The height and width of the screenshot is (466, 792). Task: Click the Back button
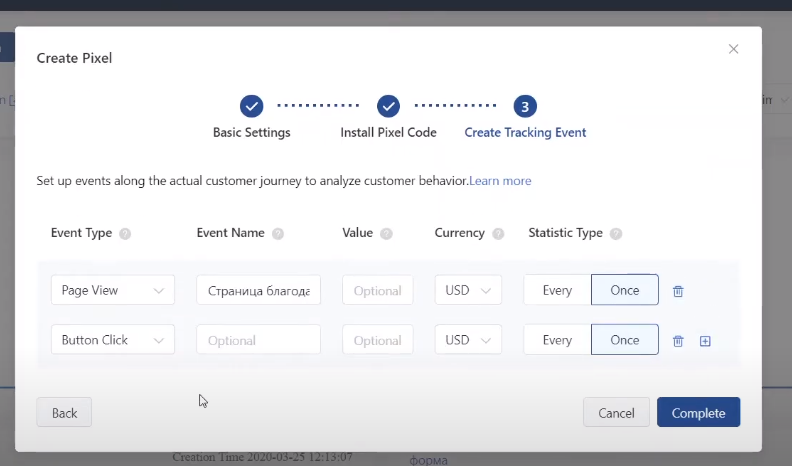[64, 413]
